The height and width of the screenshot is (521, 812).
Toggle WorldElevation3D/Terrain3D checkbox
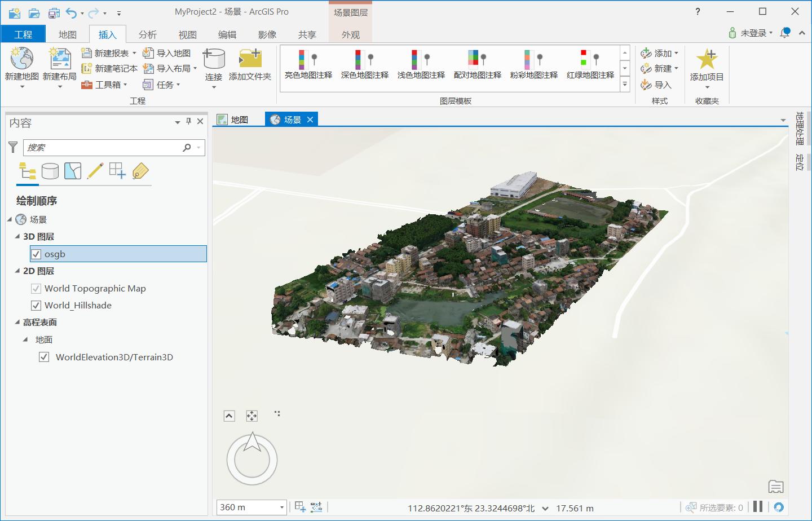[44, 357]
